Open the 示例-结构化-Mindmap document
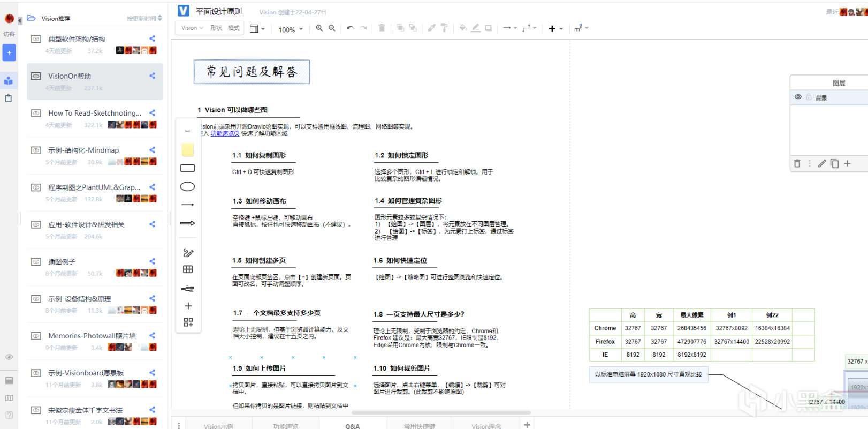 point(95,155)
